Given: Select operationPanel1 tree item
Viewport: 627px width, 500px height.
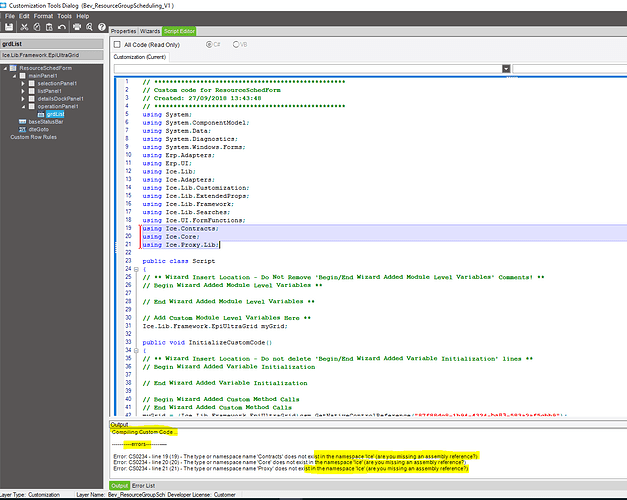Looking at the screenshot, I should point(58,106).
